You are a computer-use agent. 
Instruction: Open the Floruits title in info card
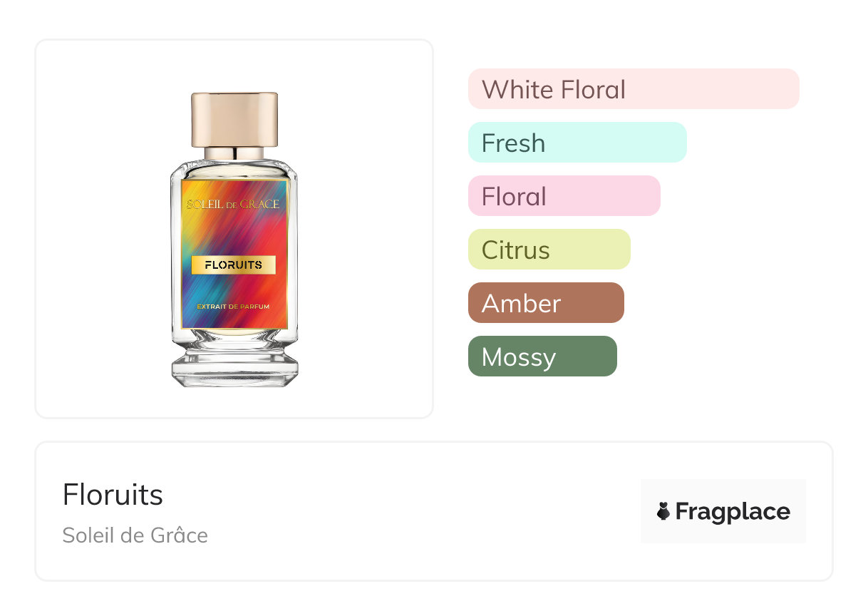tap(113, 495)
